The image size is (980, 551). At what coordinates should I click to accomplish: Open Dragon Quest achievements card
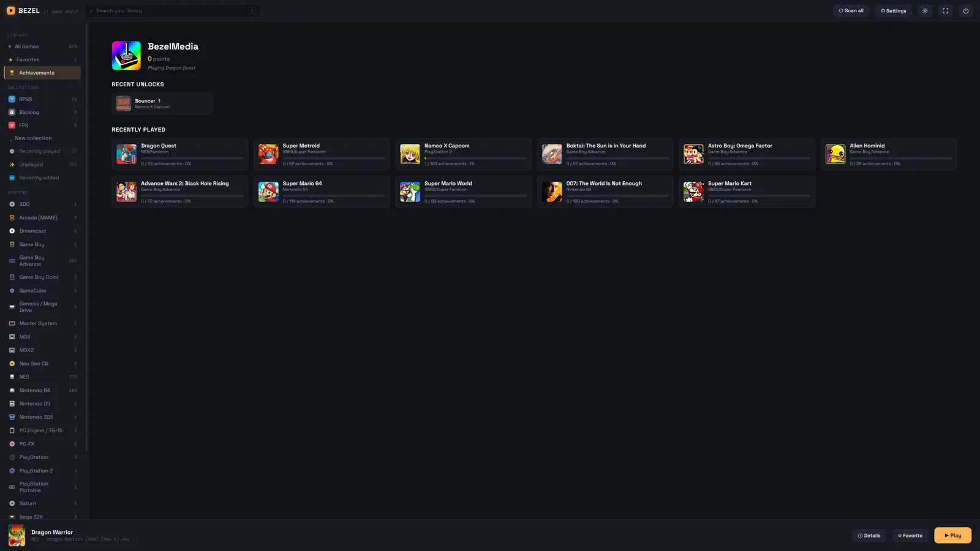pos(180,154)
